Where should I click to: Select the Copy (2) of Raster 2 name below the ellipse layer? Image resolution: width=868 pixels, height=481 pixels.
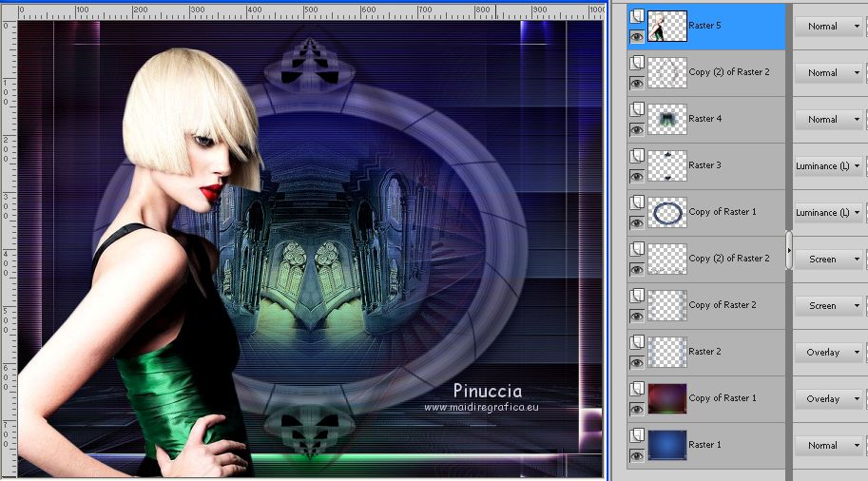click(x=729, y=259)
